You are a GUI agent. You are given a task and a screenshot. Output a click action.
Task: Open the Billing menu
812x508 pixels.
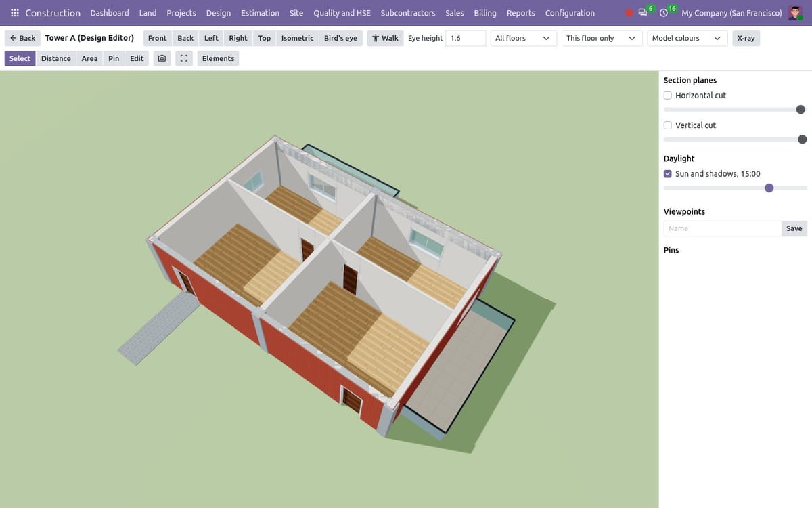pyautogui.click(x=485, y=13)
